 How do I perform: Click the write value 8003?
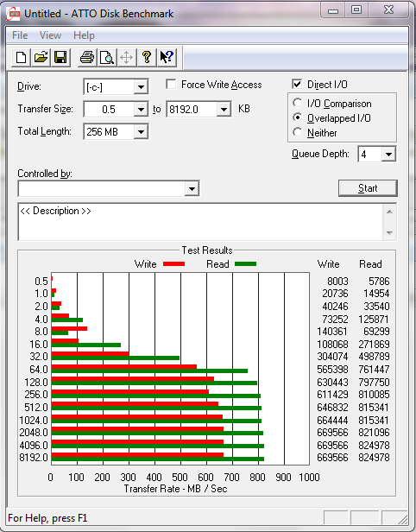pos(337,282)
